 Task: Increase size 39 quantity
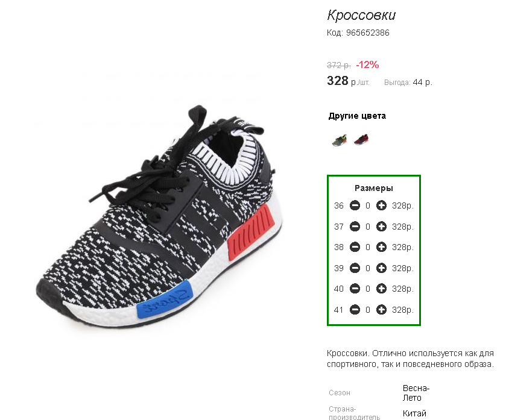(x=381, y=268)
